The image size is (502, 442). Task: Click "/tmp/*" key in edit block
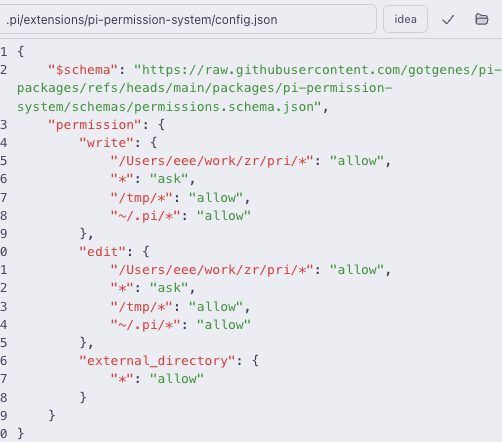141,307
